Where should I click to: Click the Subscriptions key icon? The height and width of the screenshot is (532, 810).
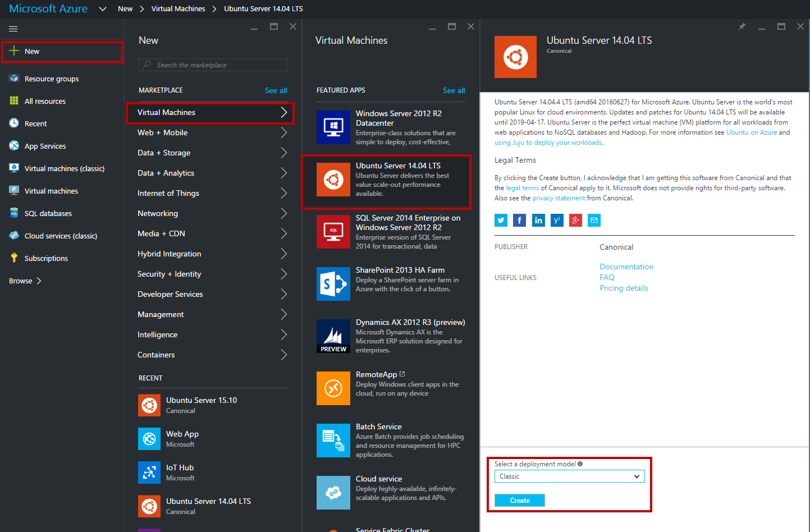coord(14,258)
